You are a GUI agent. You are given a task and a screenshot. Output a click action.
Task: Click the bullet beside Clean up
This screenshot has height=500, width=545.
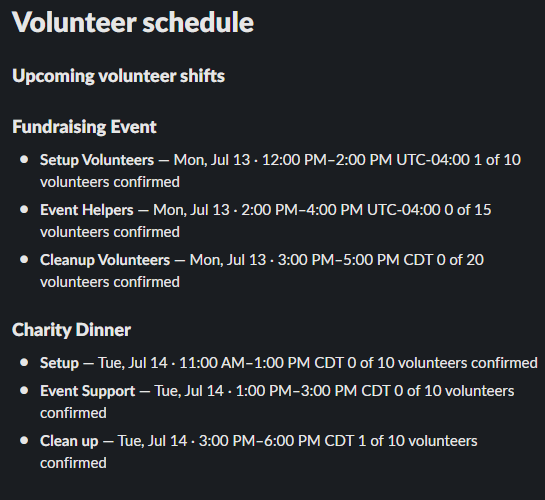[x=24, y=440]
